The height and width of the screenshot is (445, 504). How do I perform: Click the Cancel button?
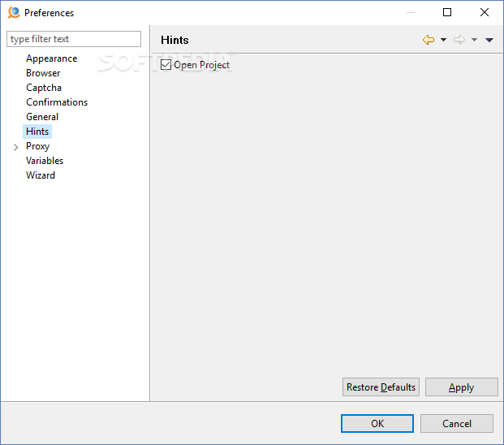(457, 423)
